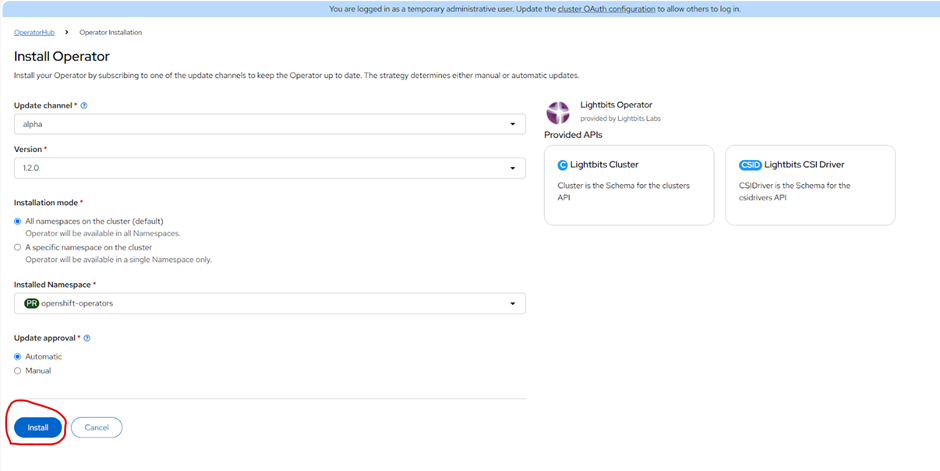Screen dimensions: 940x471
Task: Click the blue C badge on Lightbits Cluster
Action: (x=562, y=165)
